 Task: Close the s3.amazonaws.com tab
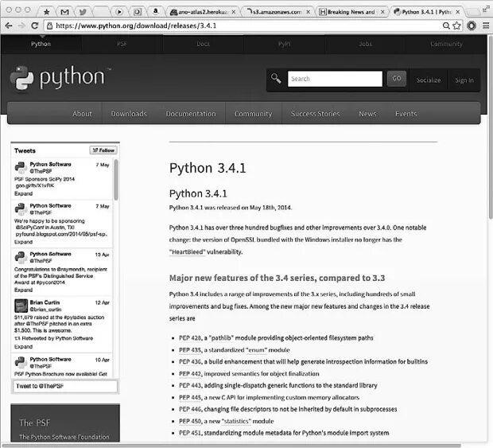click(309, 12)
